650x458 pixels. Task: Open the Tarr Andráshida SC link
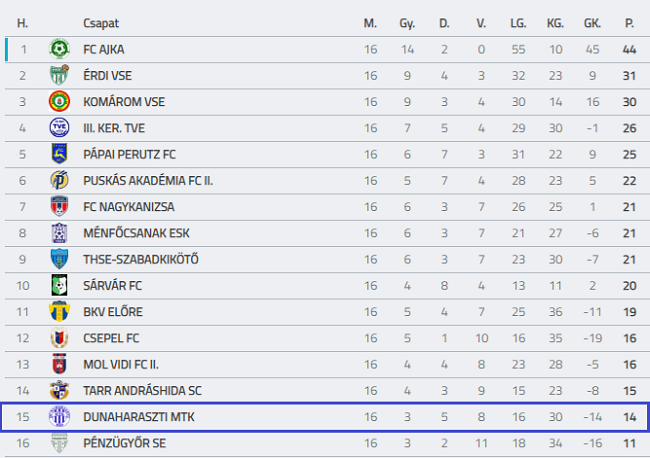click(x=143, y=390)
